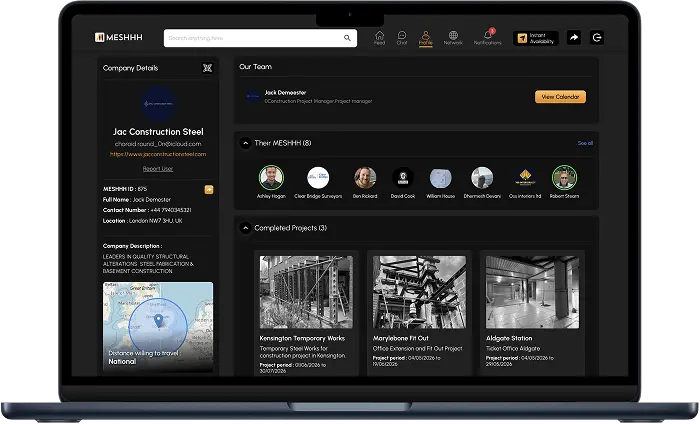Open Ashley Hogan's profile avatar
The width and height of the screenshot is (700, 424).
click(271, 178)
